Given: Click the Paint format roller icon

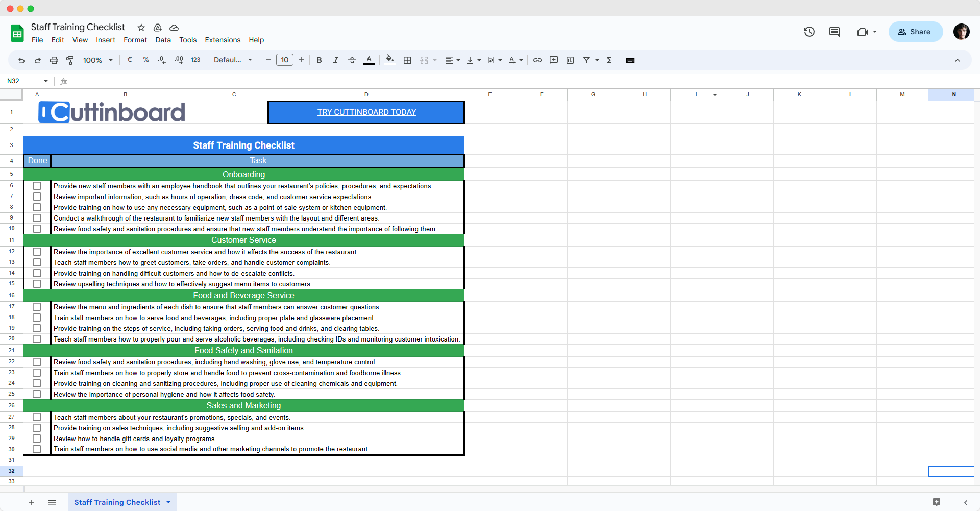Looking at the screenshot, I should click(x=70, y=60).
